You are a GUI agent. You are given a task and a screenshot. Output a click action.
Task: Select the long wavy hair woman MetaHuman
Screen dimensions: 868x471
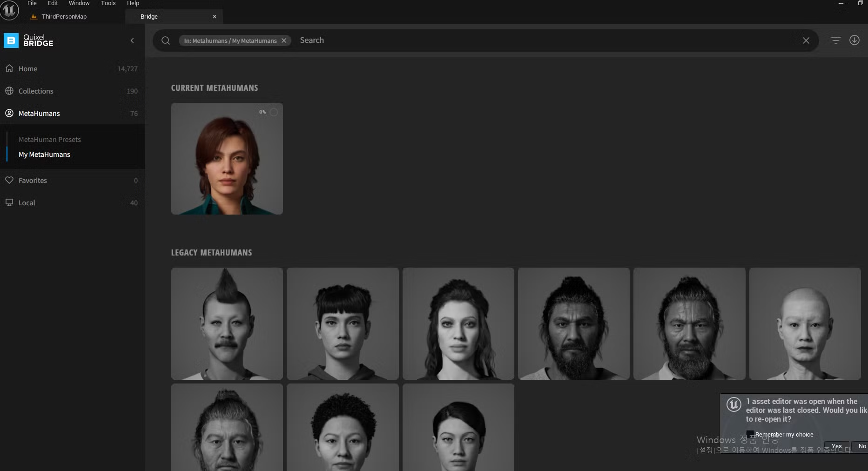(458, 323)
